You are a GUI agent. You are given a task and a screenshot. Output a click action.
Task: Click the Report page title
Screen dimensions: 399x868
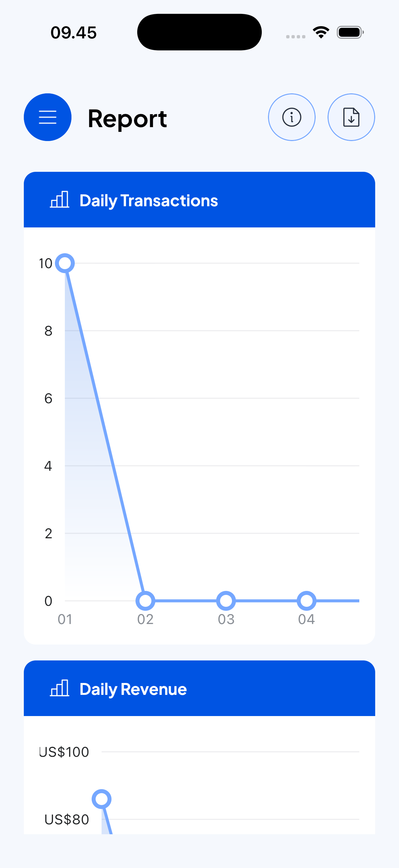click(x=127, y=118)
